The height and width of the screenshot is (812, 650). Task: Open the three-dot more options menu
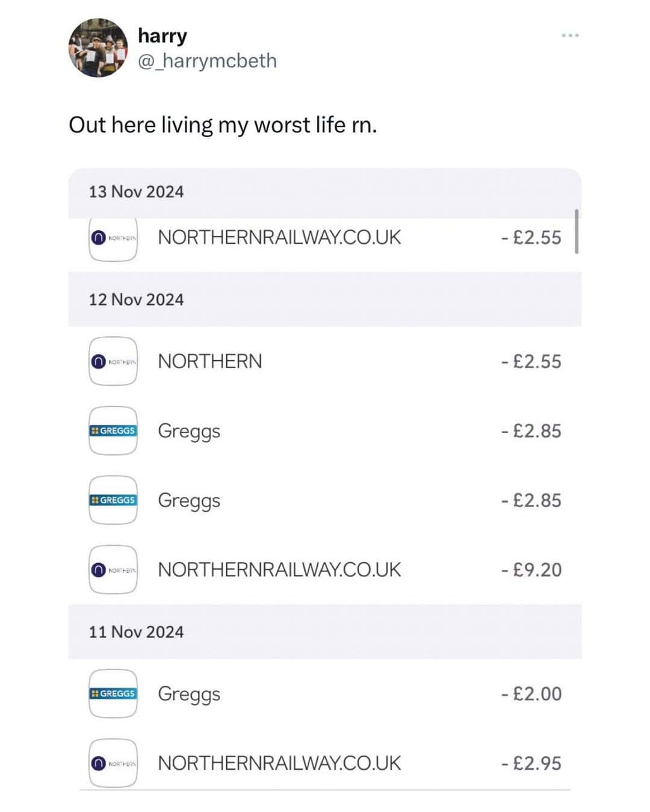click(570, 35)
